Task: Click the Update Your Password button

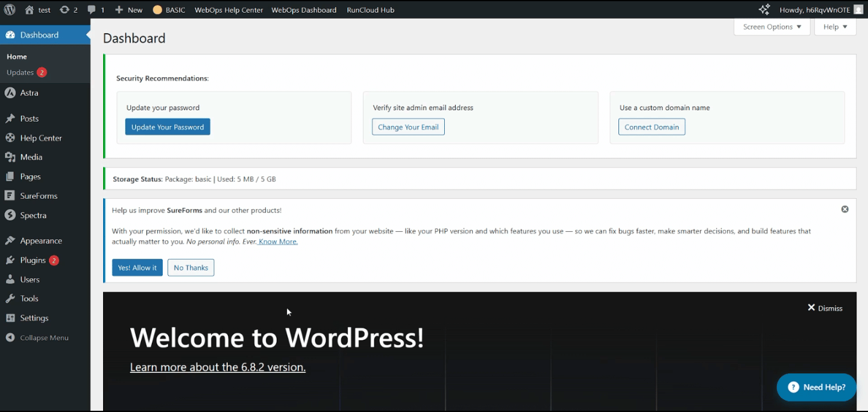Action: (168, 127)
